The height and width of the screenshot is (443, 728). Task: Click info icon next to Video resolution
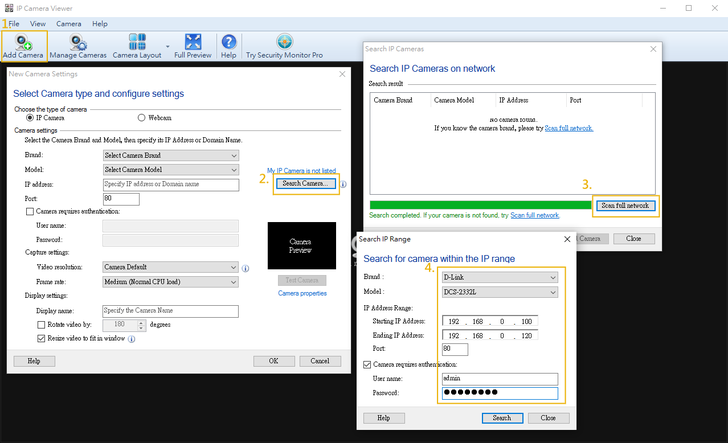(x=245, y=268)
